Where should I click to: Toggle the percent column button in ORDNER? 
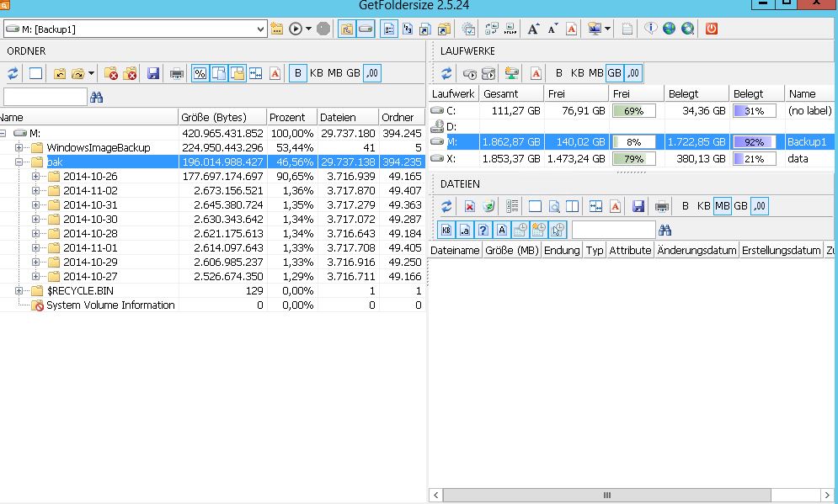coord(200,73)
